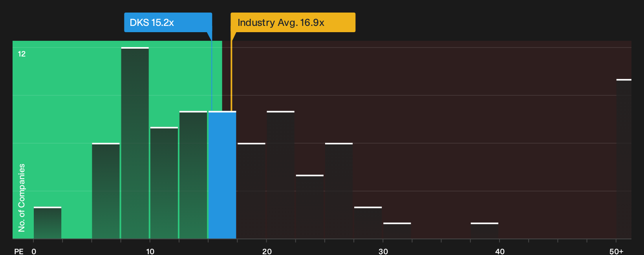The image size is (644, 255).
Task: Click the short bar at PE 0
Action: [x=48, y=223]
